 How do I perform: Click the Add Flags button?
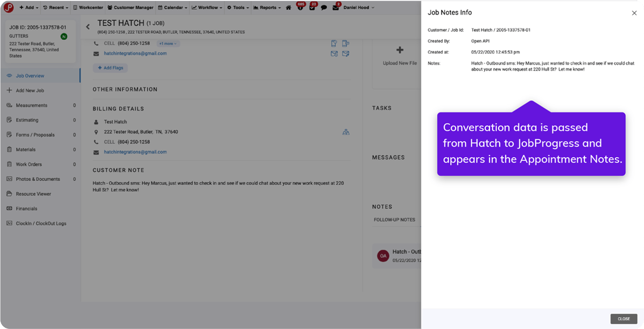click(110, 68)
